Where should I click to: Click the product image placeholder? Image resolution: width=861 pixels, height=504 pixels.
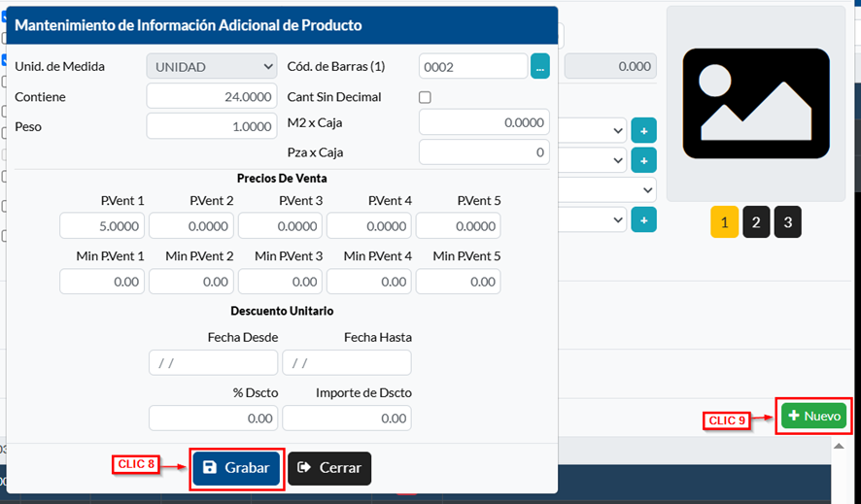click(x=755, y=104)
